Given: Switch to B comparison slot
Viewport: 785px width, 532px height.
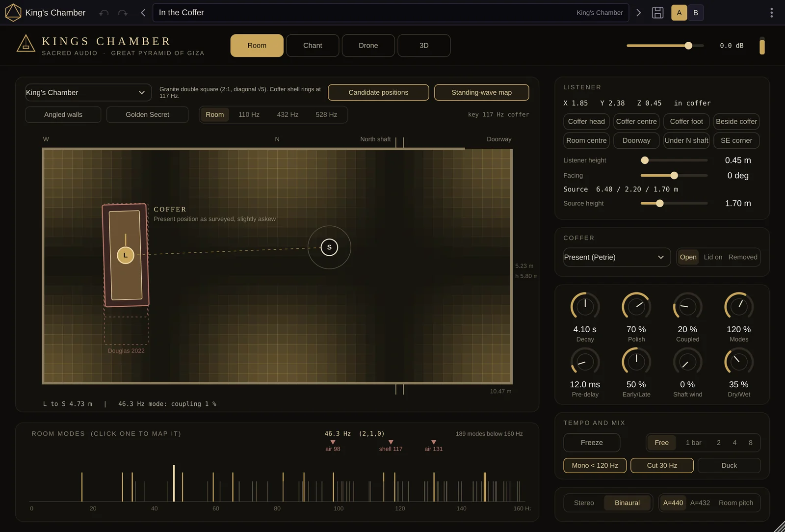Looking at the screenshot, I should coord(695,13).
